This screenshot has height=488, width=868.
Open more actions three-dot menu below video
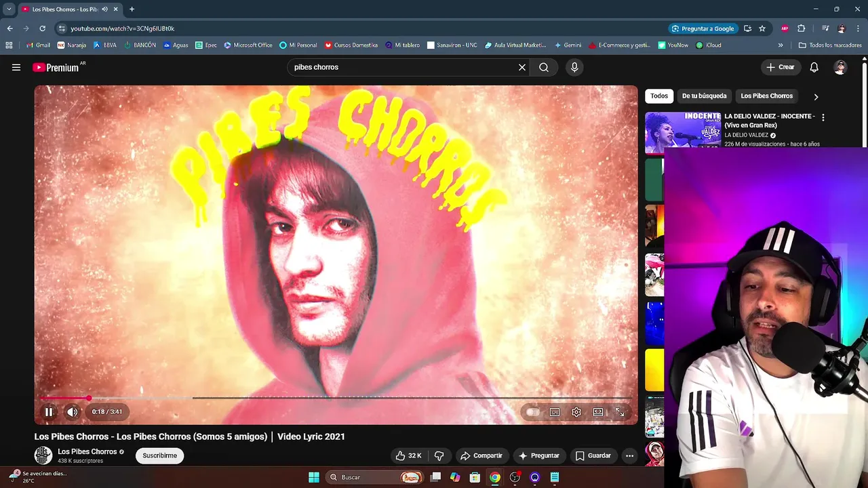(x=629, y=455)
